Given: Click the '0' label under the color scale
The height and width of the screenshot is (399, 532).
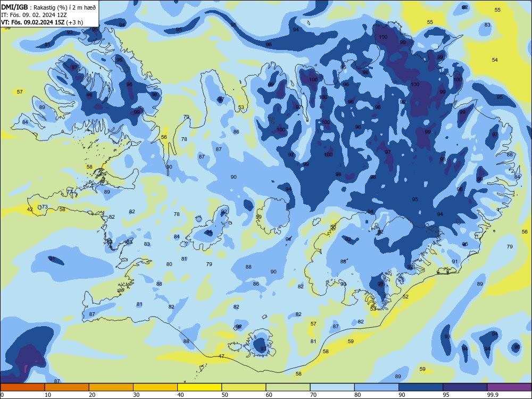Looking at the screenshot, I should pyautogui.click(x=2, y=395).
